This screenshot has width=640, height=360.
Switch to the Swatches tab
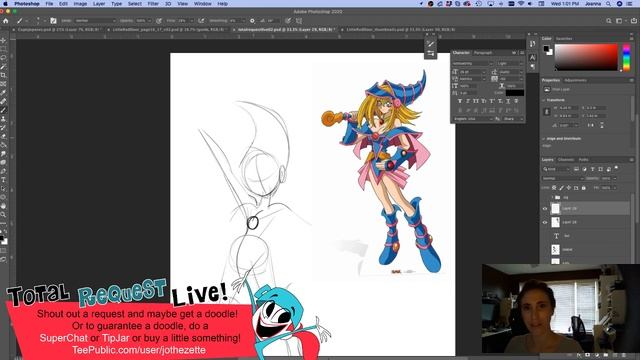click(x=564, y=39)
